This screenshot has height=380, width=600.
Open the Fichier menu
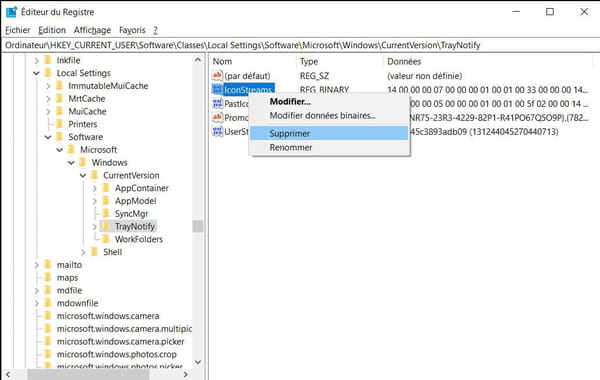[18, 30]
